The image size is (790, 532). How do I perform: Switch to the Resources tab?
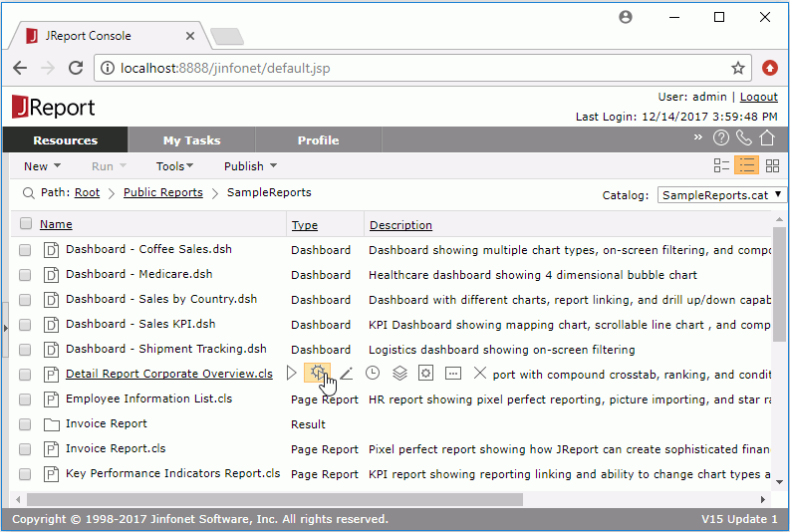[x=65, y=140]
